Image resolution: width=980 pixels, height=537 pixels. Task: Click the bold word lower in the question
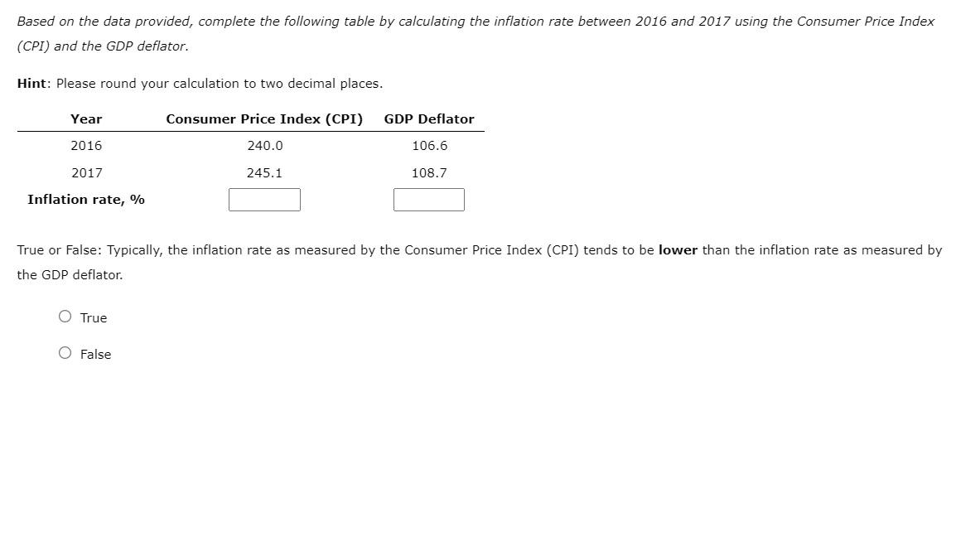point(677,249)
